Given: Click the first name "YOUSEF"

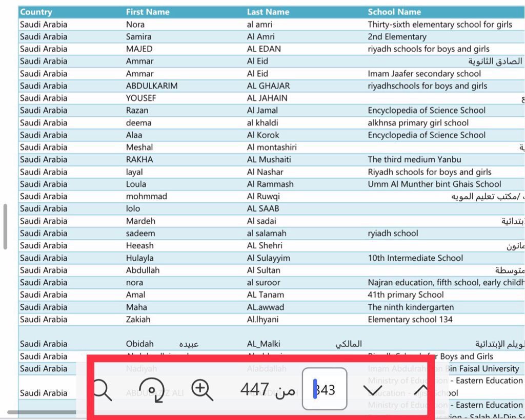Looking at the screenshot, I should (141, 98).
